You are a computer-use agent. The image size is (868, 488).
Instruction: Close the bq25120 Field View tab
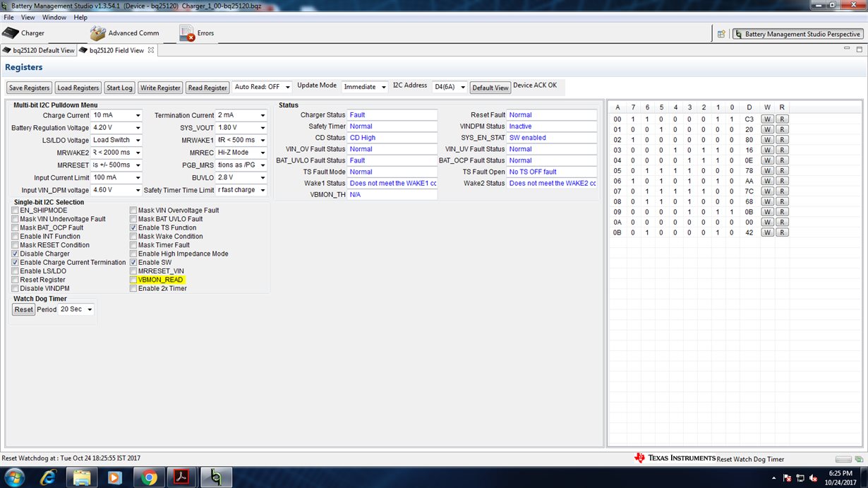coord(150,50)
